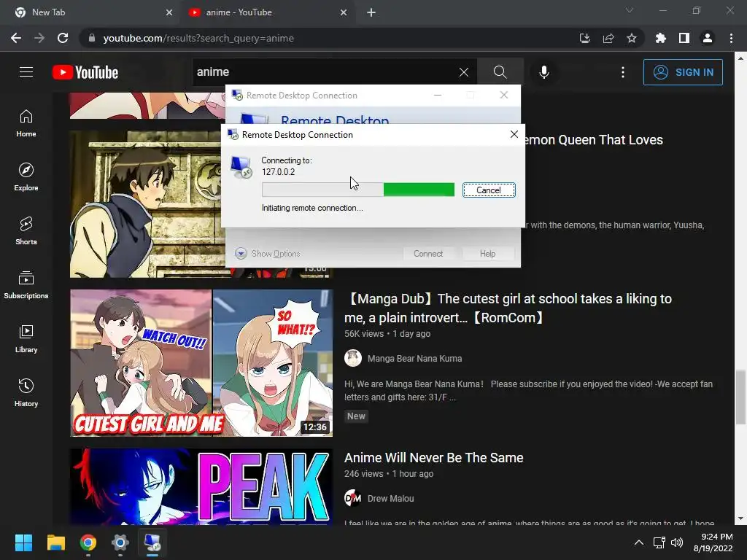This screenshot has height=560, width=747.
Task: Reload the YouTube page
Action: pyautogui.click(x=63, y=38)
